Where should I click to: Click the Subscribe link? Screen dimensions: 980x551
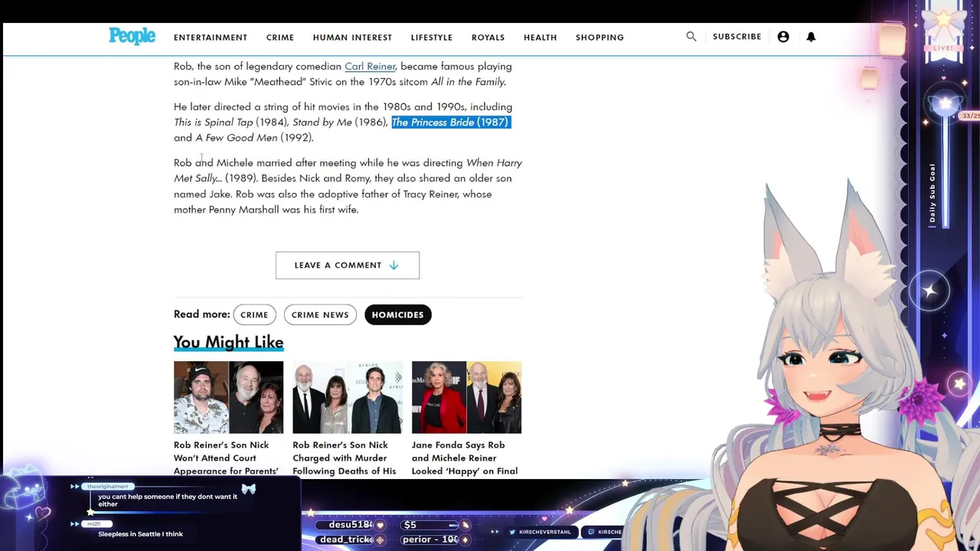pos(737,36)
